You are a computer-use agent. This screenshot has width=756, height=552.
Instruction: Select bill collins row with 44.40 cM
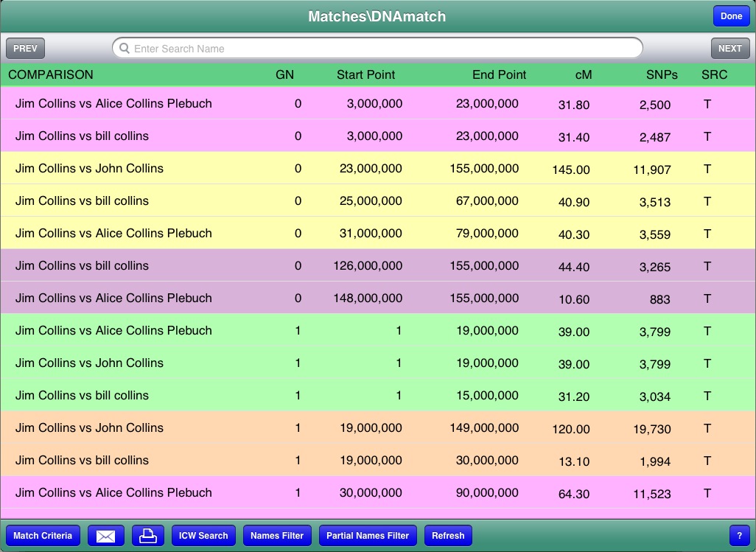pos(378,265)
